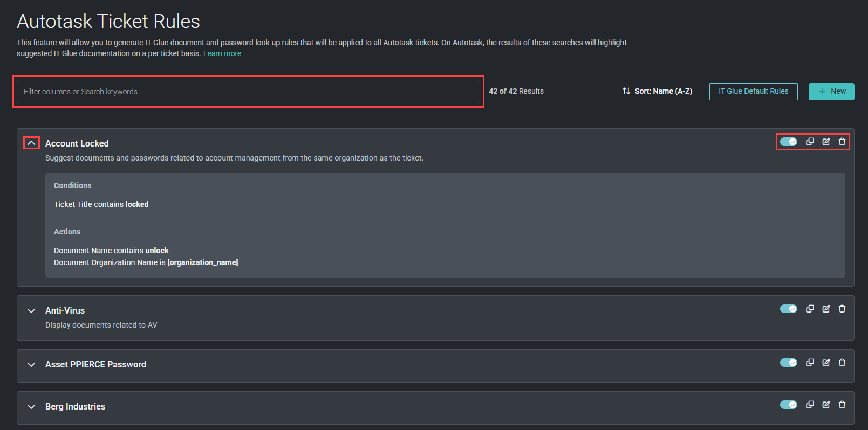Collapse the Account Locked rule details

click(x=31, y=143)
